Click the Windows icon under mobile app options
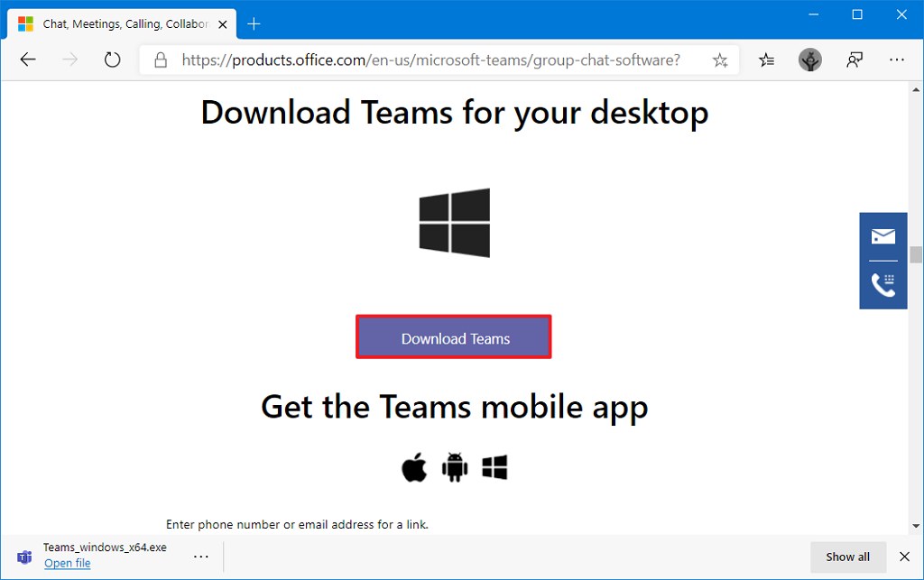 click(x=494, y=467)
